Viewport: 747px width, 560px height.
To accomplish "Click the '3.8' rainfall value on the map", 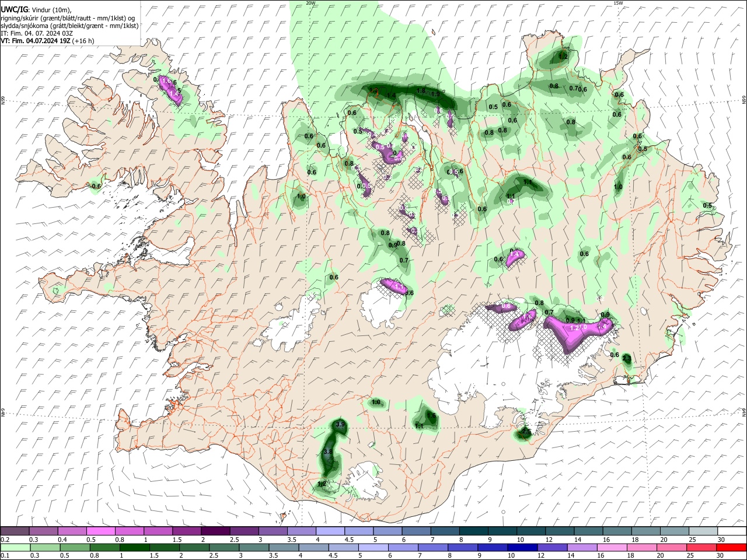I will click(327, 452).
